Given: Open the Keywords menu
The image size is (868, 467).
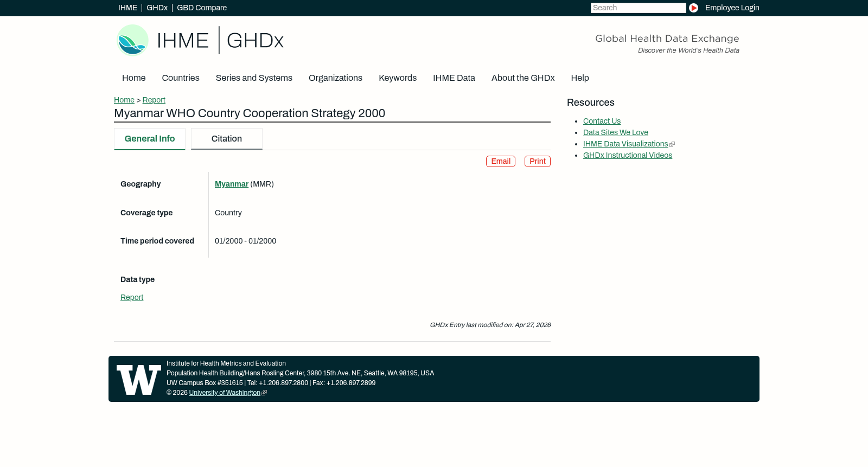Looking at the screenshot, I should pyautogui.click(x=398, y=78).
